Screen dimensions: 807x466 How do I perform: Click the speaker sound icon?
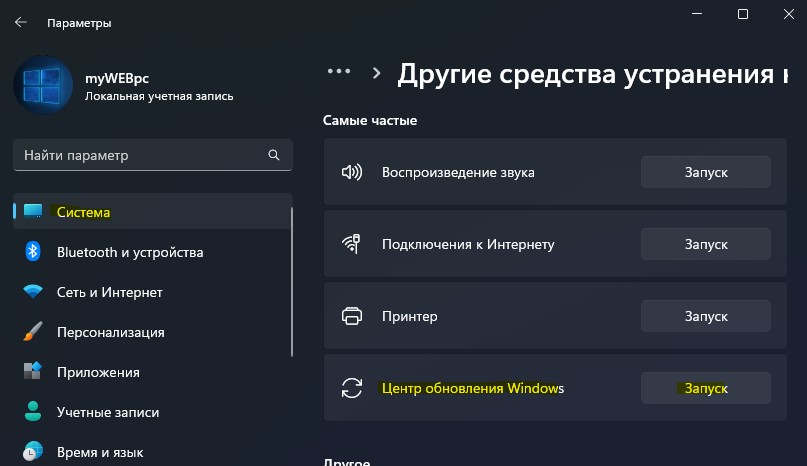[352, 172]
